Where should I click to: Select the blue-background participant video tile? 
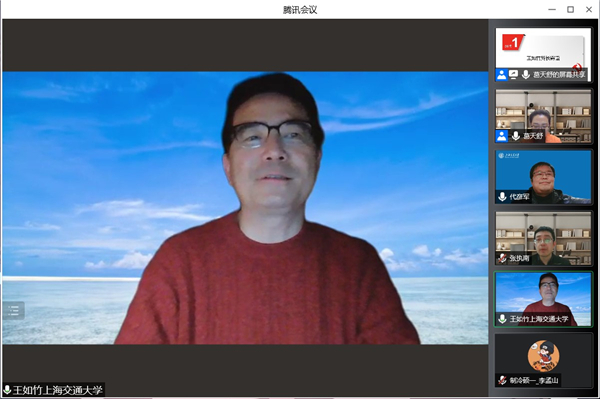[x=543, y=177]
